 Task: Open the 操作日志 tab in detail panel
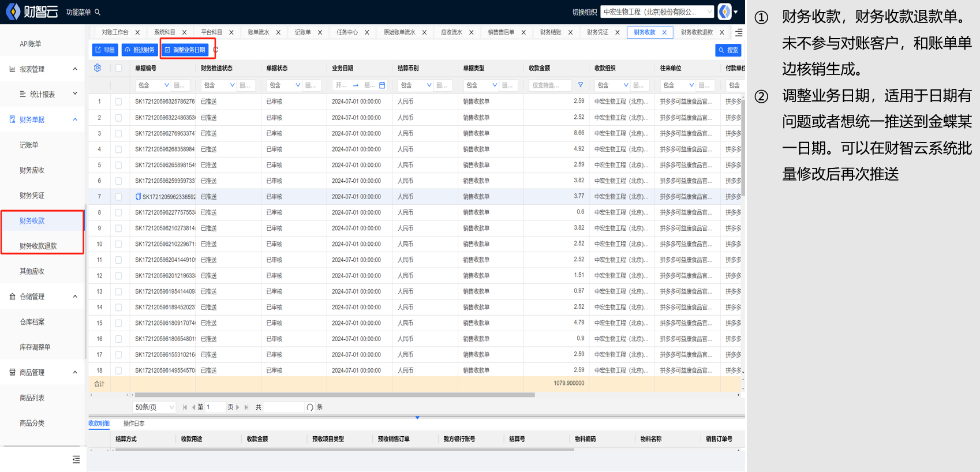coord(134,424)
